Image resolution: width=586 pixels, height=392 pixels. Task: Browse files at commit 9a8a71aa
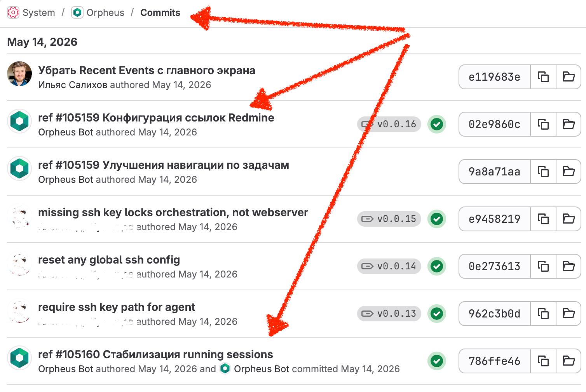point(569,172)
